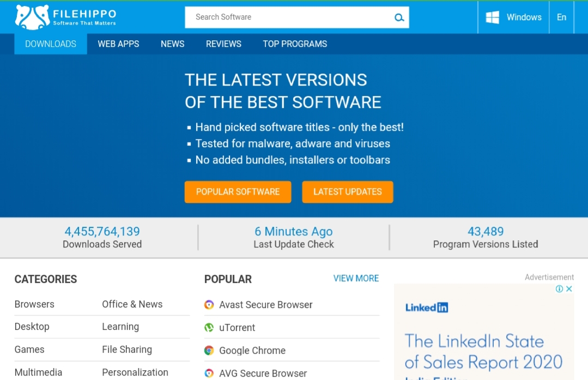The image size is (588, 380).
Task: Click the No added bundles bullet text
Action: (x=293, y=160)
